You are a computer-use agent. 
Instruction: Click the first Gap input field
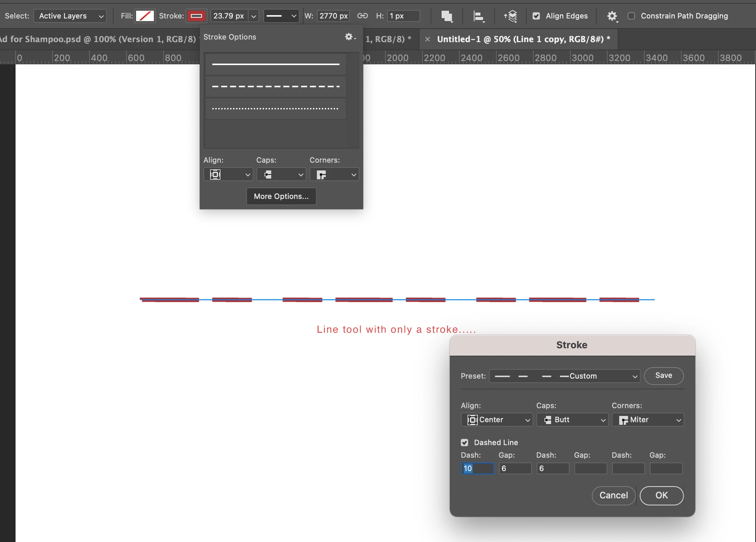pyautogui.click(x=515, y=468)
